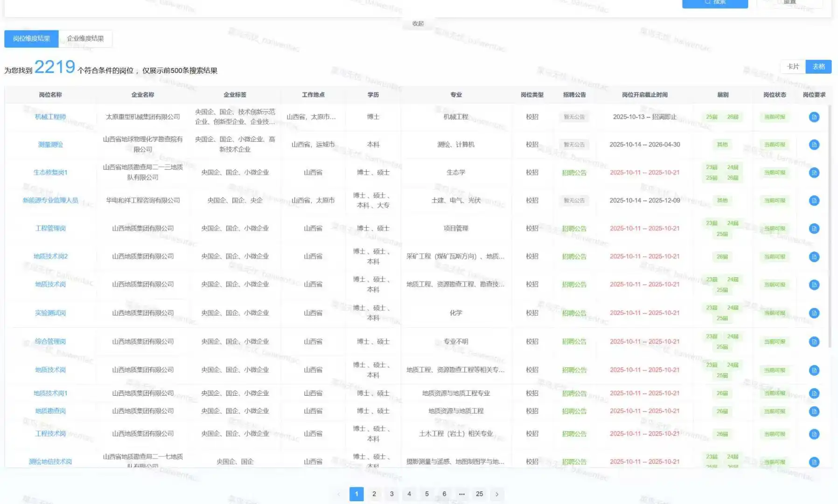Click 华电和祥工程咨询有限公司 company cell
Image resolution: width=838 pixels, height=504 pixels.
coord(143,201)
